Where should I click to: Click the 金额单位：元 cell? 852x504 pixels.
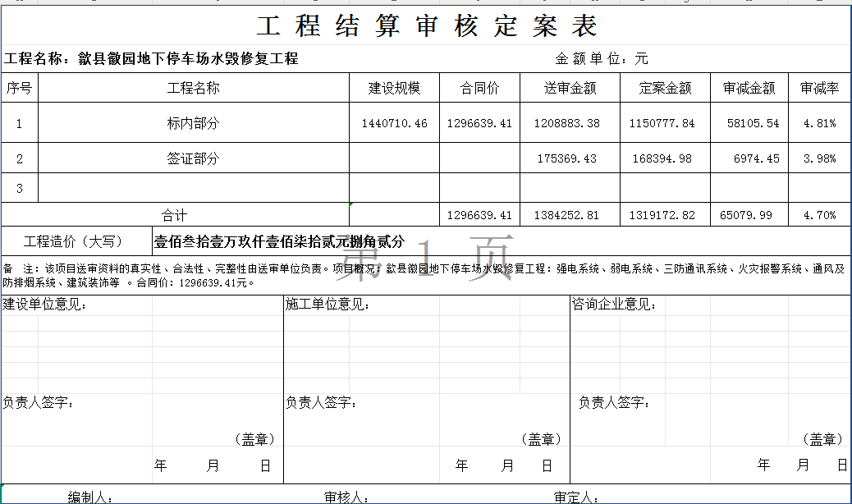coord(601,59)
